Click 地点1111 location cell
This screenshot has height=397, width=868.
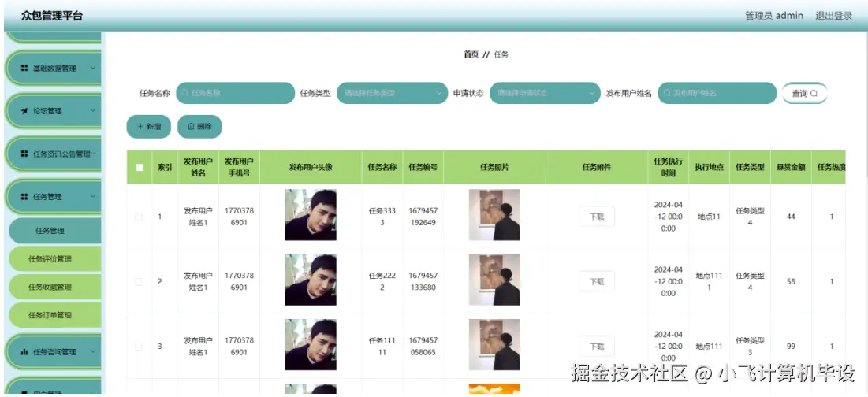(x=709, y=281)
